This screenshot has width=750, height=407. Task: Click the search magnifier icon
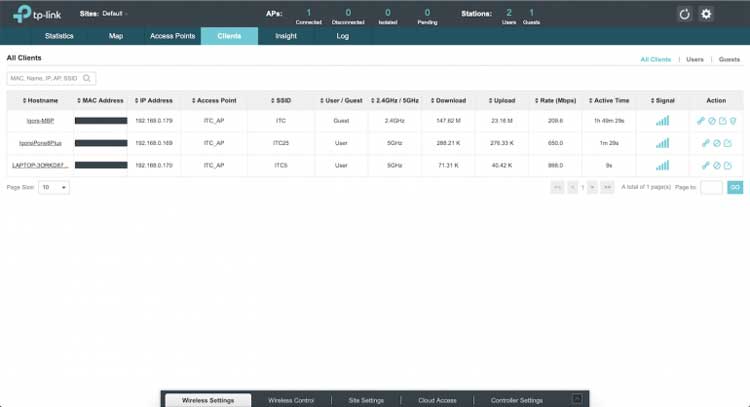(88, 77)
